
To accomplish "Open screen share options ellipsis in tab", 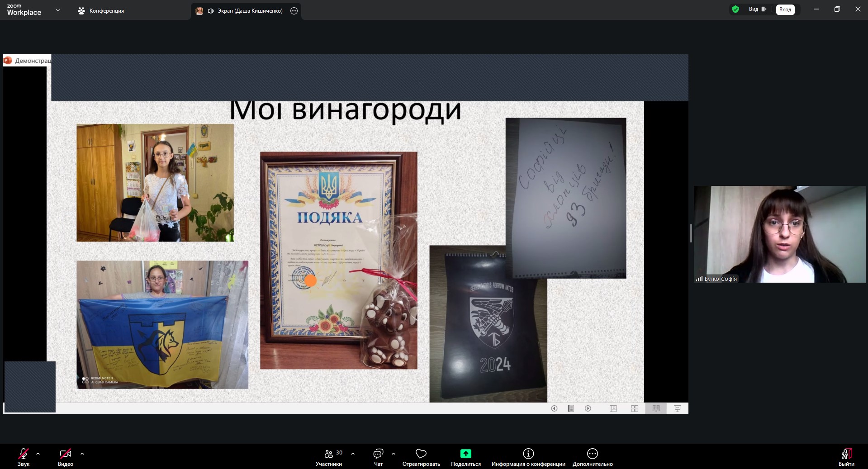I will tap(294, 11).
